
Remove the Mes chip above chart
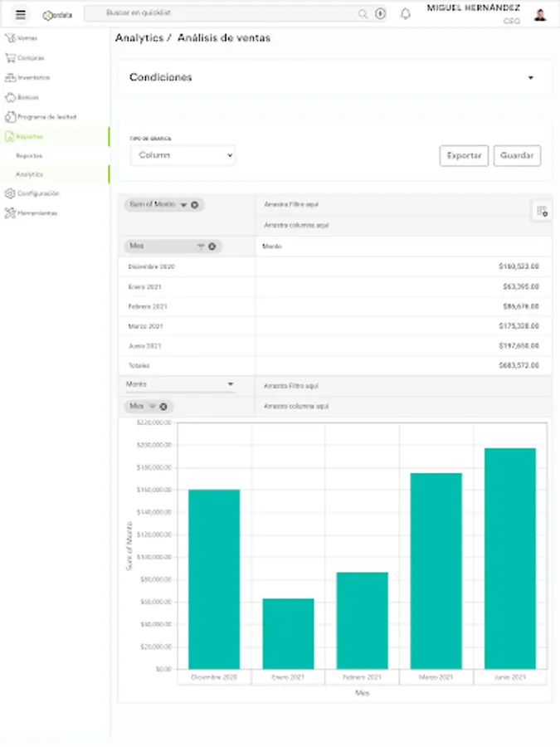tap(163, 407)
